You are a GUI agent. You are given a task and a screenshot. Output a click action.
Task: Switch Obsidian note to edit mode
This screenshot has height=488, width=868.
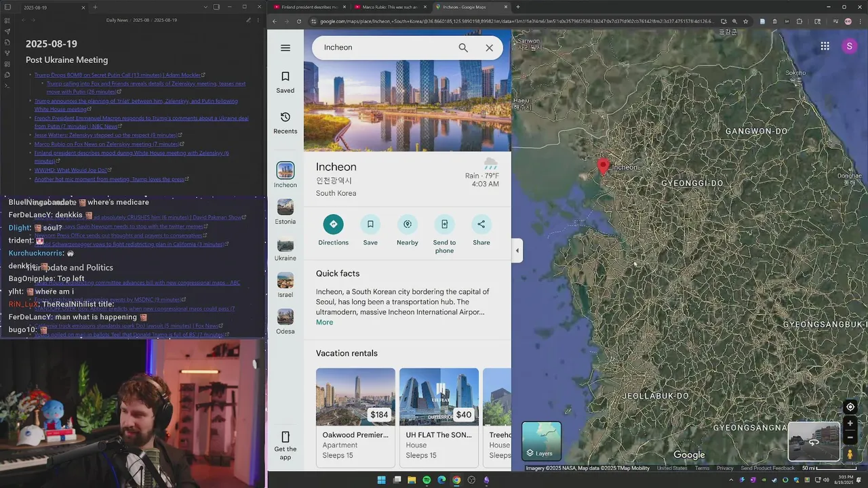[x=248, y=20]
